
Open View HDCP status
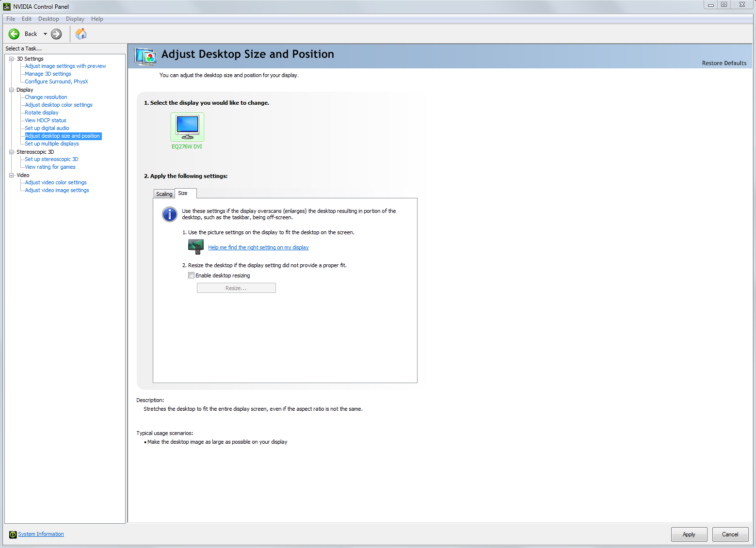(x=46, y=120)
